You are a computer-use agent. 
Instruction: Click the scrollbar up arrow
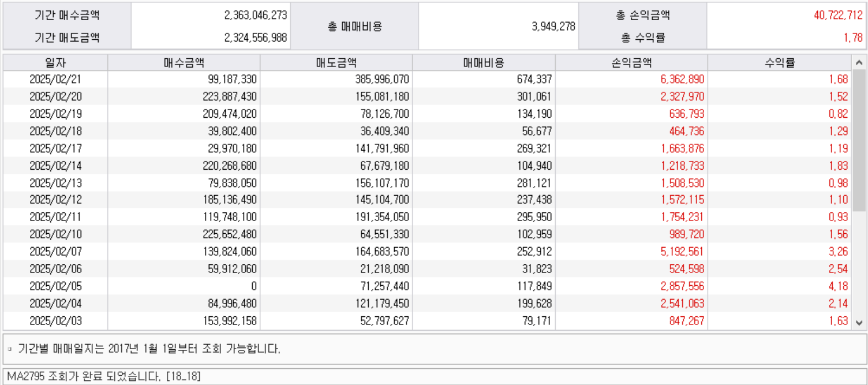(859, 62)
